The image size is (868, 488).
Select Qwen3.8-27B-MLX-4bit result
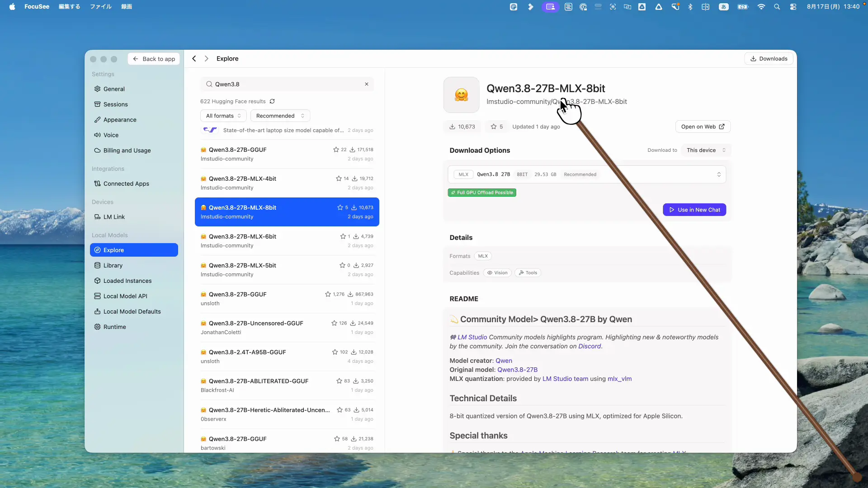coord(287,183)
